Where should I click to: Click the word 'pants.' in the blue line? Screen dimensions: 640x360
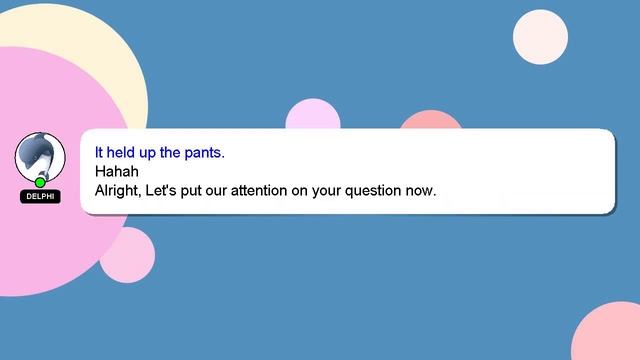click(x=204, y=153)
